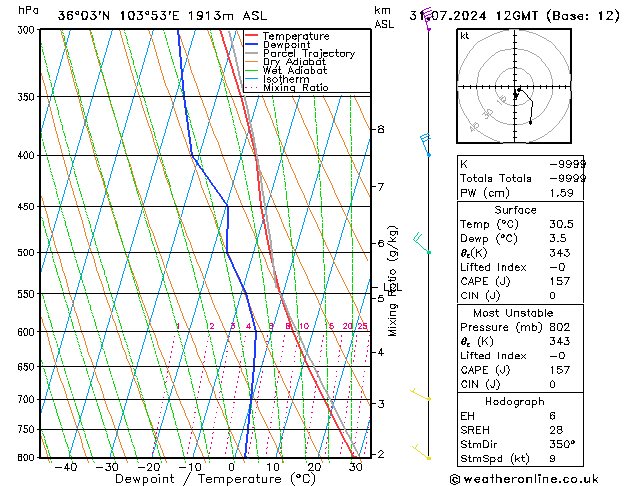Image resolution: width=629 pixels, height=486 pixels.
Task: Click the station coordinates title text
Action: point(162,16)
